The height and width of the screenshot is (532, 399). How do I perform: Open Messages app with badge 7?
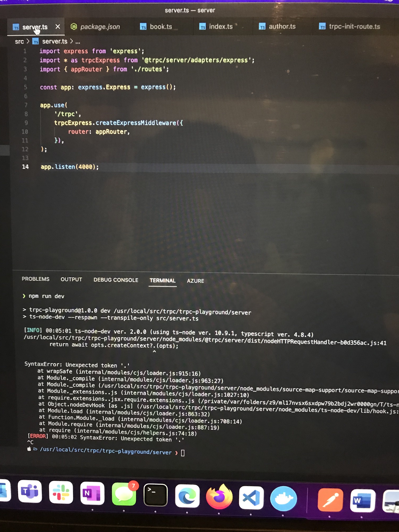(124, 494)
